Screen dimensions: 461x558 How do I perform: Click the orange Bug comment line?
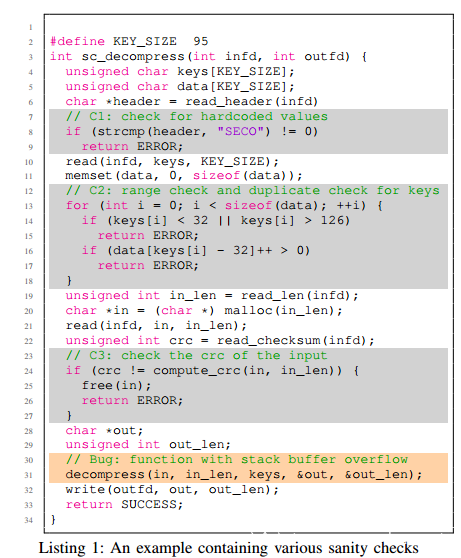(x=237, y=459)
